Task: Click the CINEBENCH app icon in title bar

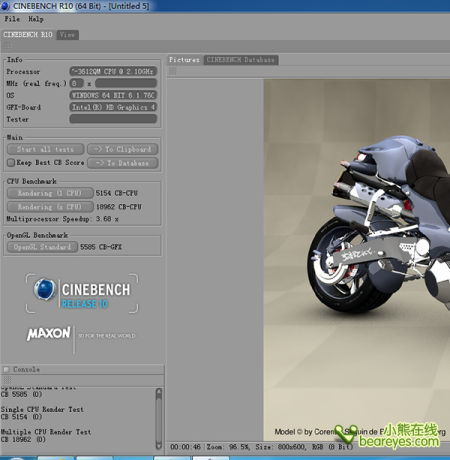Action: click(5, 6)
